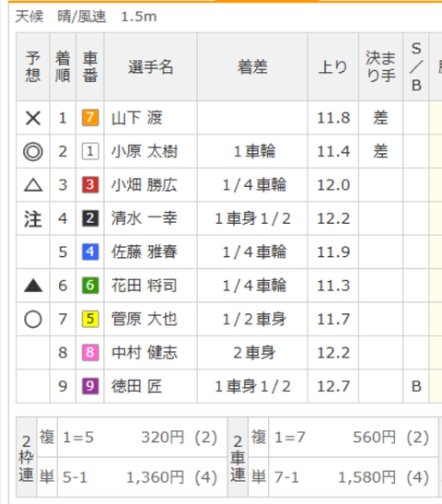
Task: Click the 1車輪 margin for 小原 太樹
Action: pos(254,151)
